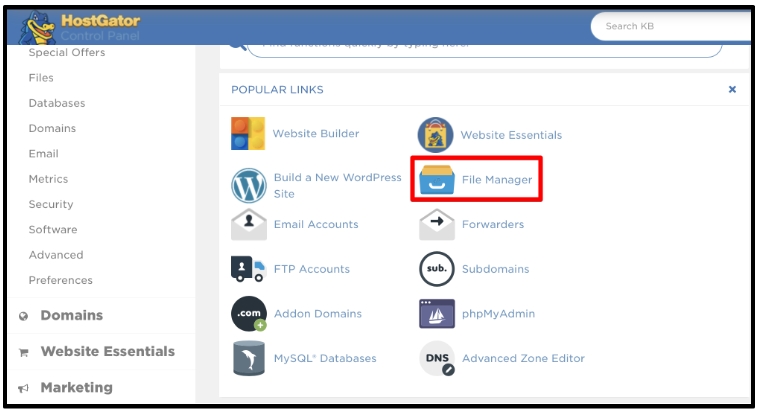The height and width of the screenshot is (412, 760).
Task: Click the find functions search box
Action: click(x=485, y=50)
